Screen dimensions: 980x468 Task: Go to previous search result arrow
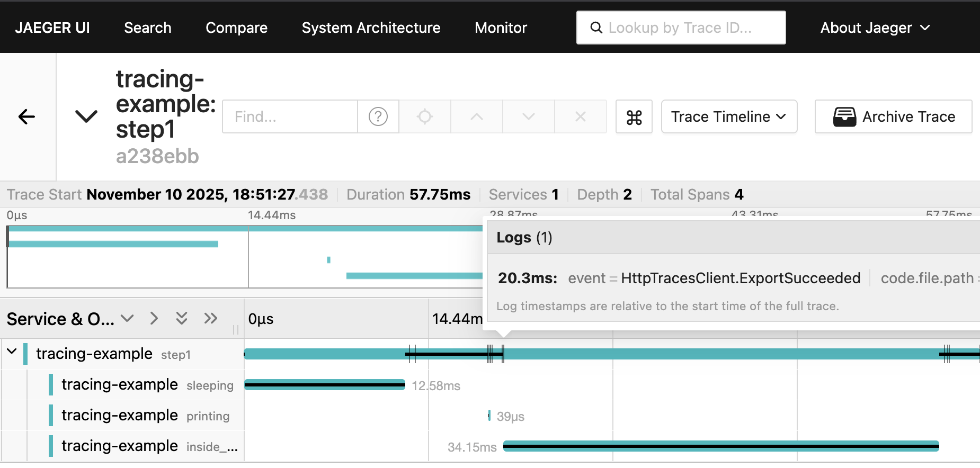476,116
